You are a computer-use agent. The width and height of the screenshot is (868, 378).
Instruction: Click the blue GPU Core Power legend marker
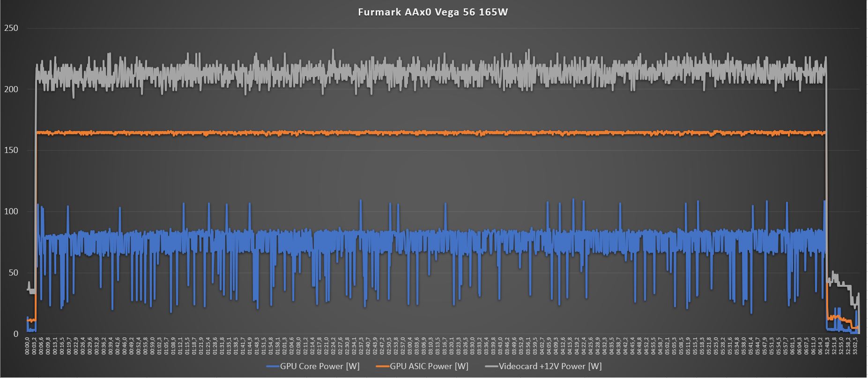pos(272,366)
